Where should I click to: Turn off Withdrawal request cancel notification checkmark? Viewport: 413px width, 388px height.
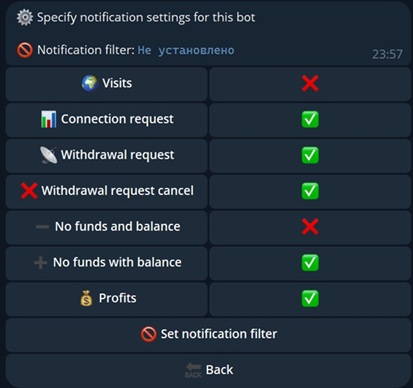310,191
